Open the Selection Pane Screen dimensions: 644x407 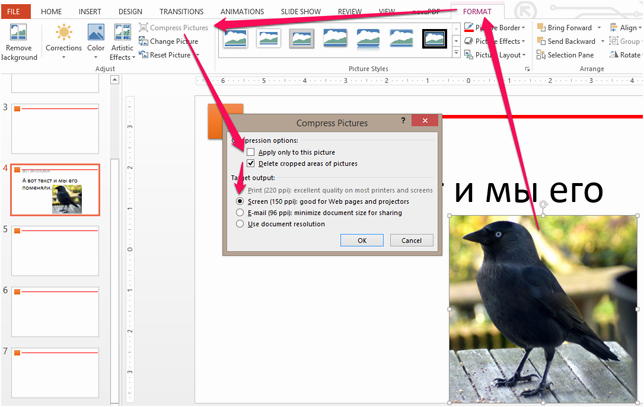tap(565, 55)
